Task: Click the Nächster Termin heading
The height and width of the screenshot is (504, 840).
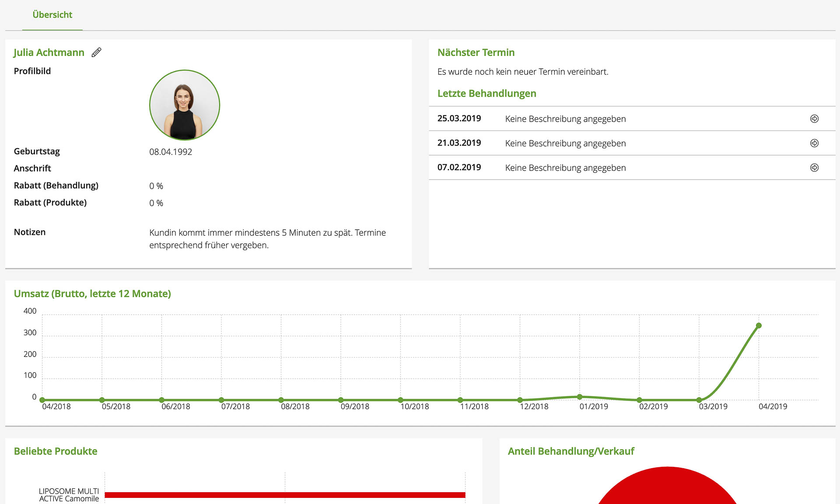Action: pyautogui.click(x=476, y=52)
